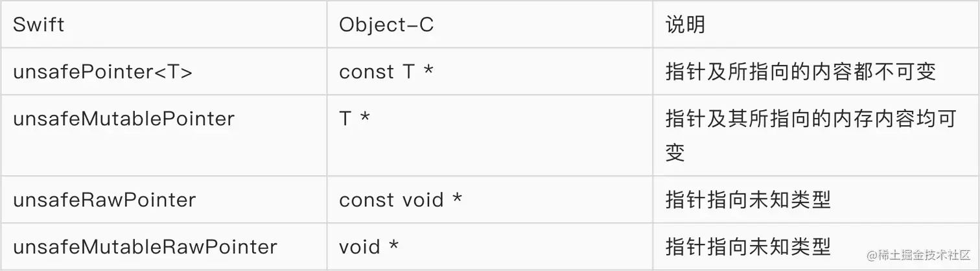Click the word void in const void *

tap(423, 200)
